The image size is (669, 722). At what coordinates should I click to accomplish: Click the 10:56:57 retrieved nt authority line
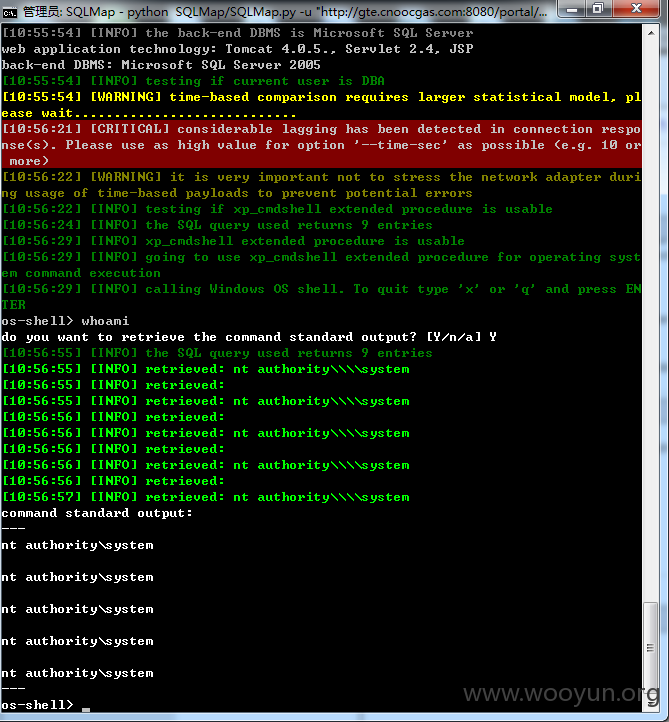click(205, 497)
